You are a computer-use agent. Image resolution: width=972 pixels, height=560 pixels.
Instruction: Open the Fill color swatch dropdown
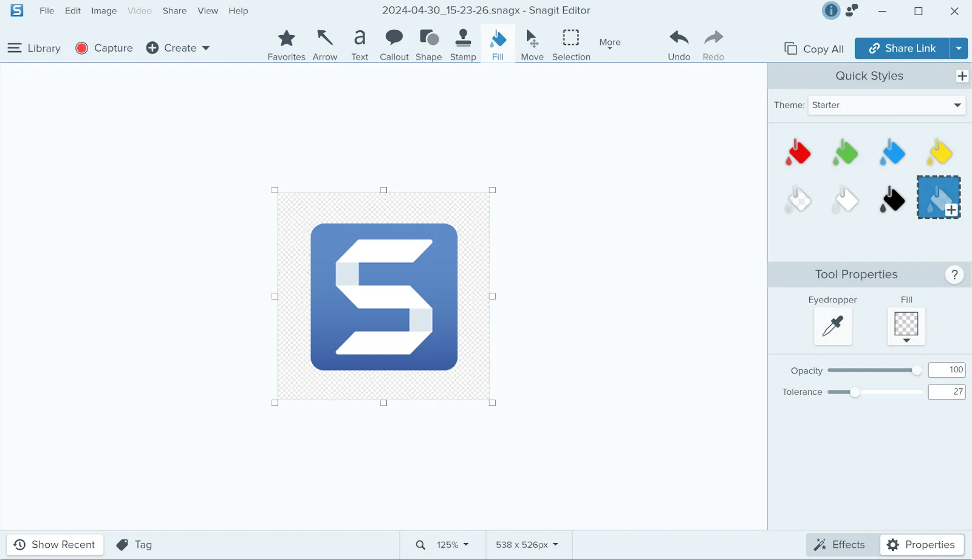click(906, 326)
